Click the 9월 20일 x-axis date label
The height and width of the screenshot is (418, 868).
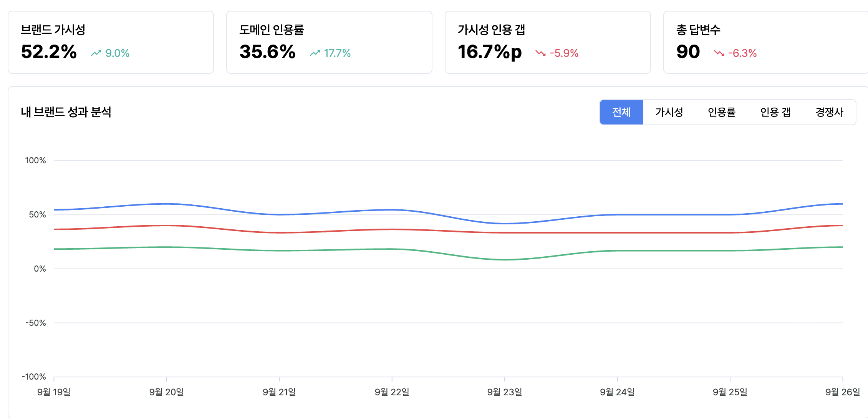coord(166,392)
